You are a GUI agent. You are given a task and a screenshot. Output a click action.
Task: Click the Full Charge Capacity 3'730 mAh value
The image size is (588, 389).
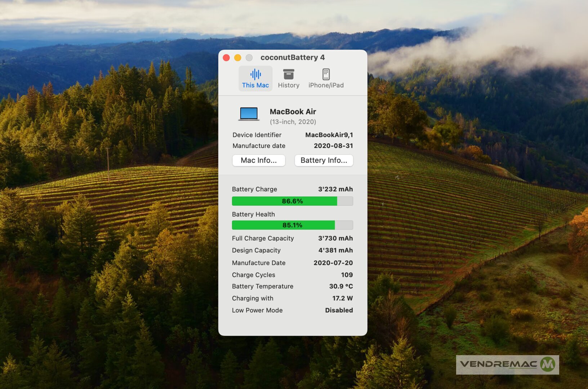point(335,238)
